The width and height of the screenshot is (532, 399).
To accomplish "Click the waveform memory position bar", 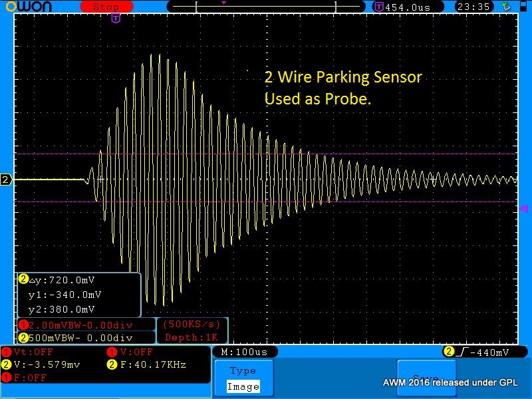I will [266, 7].
